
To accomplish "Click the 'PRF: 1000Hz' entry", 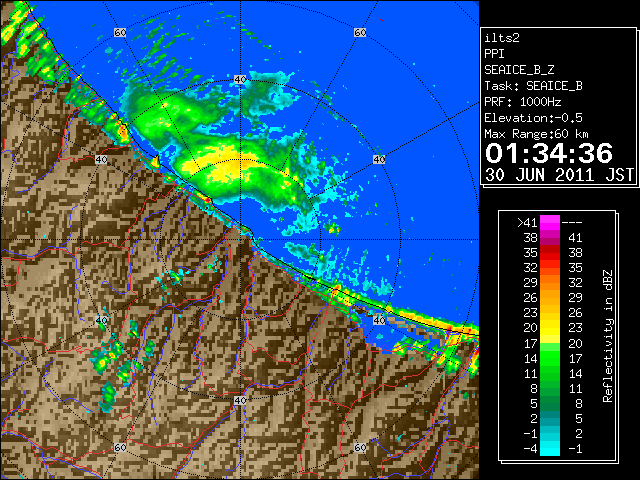I will (523, 102).
